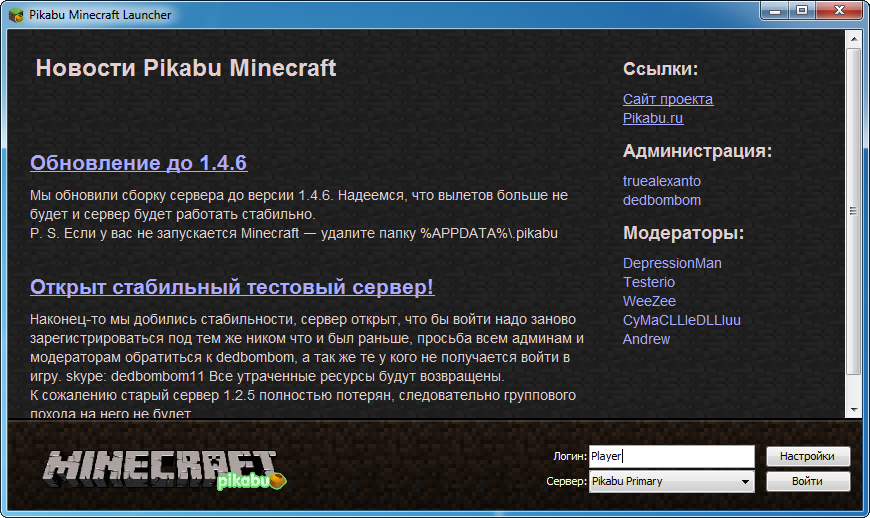870x518 pixels.
Task: Open the Сервер dropdown list
Action: point(671,482)
